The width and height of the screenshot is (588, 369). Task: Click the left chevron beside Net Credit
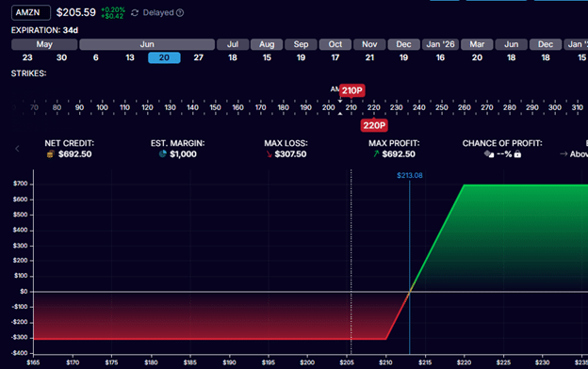tap(17, 149)
